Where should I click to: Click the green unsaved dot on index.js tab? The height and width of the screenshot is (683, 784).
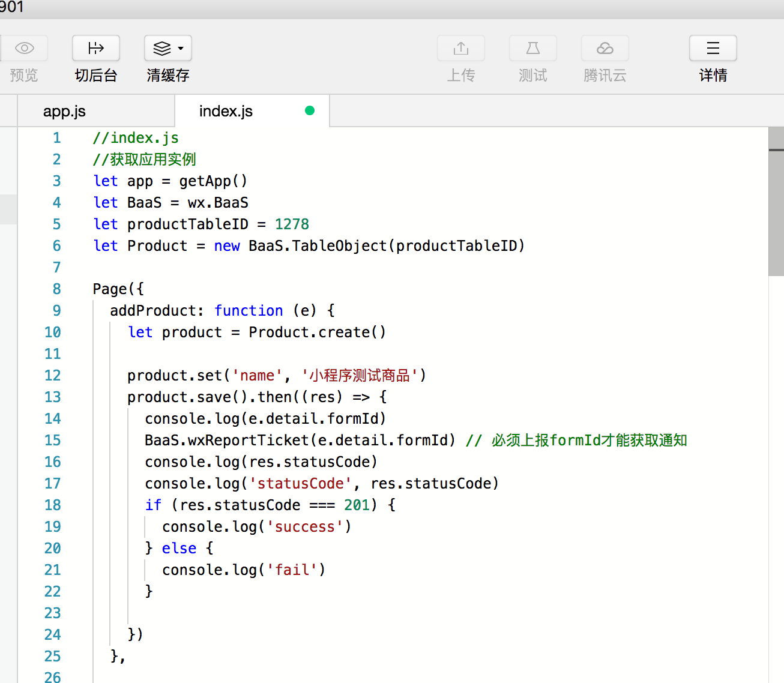(310, 110)
